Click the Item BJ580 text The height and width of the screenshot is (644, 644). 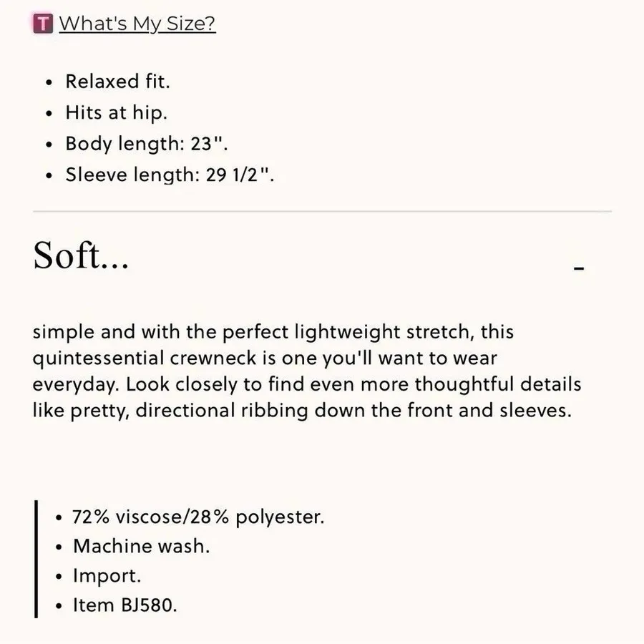pos(125,605)
